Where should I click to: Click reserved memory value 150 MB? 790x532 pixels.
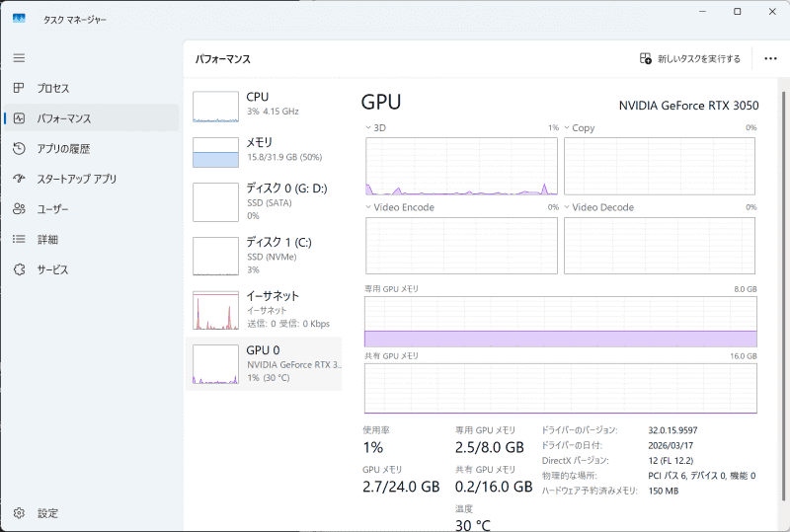[x=663, y=491]
